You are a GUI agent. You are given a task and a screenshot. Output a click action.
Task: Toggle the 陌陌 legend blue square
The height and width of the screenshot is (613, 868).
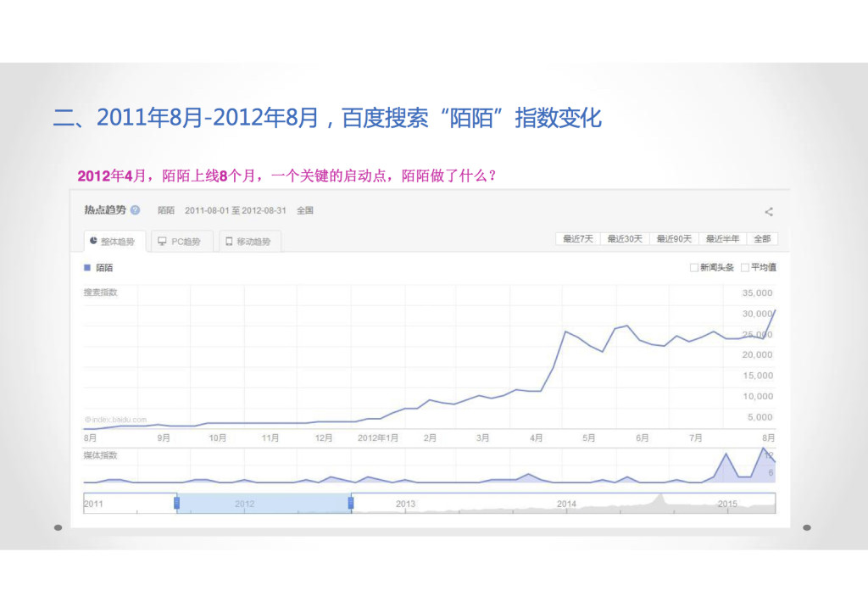pyautogui.click(x=87, y=267)
